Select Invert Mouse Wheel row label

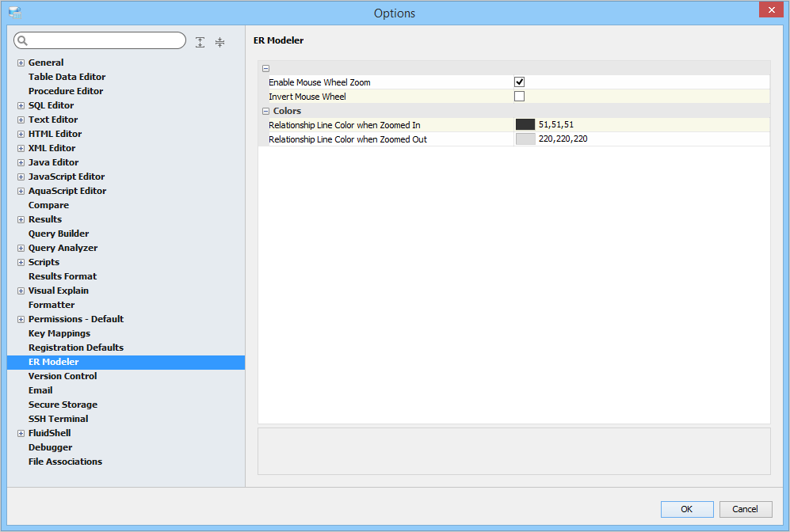pyautogui.click(x=307, y=97)
